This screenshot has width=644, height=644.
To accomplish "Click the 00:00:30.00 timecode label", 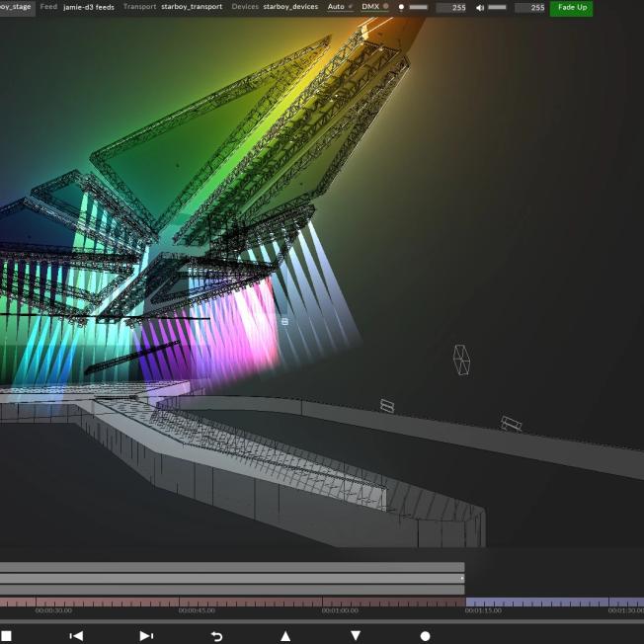I will (x=53, y=610).
